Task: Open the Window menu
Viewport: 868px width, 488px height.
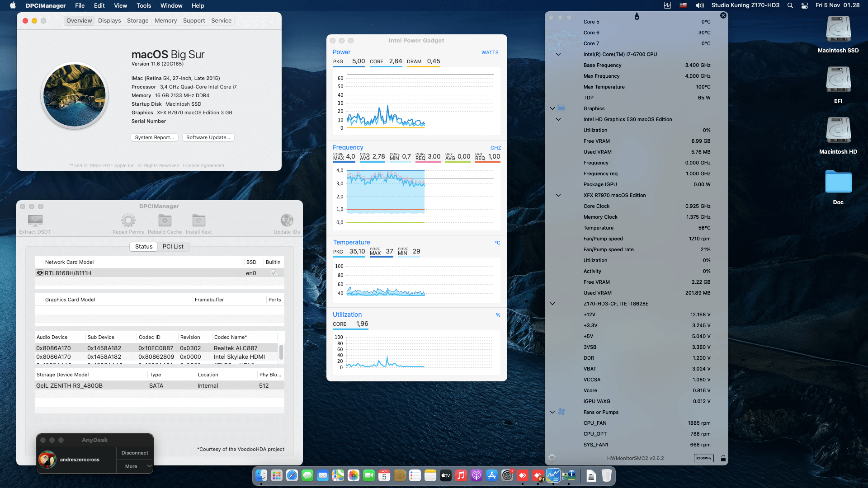Action: 171,5
